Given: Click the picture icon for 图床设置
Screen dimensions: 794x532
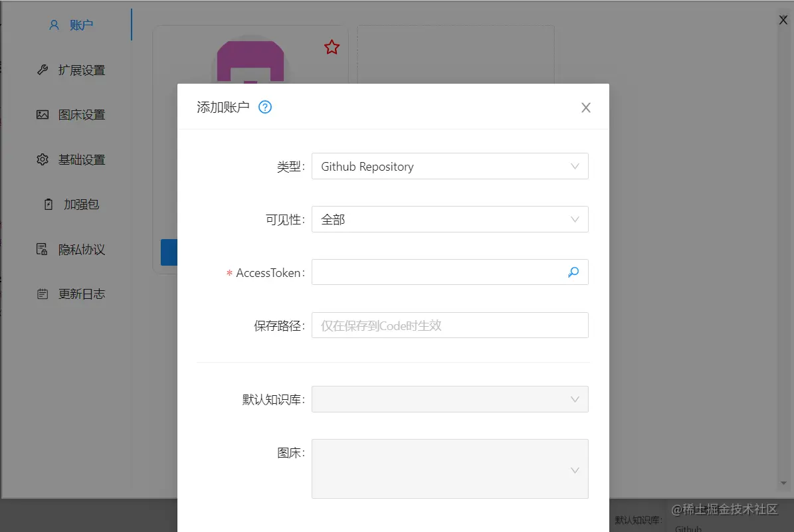Looking at the screenshot, I should click(x=43, y=114).
